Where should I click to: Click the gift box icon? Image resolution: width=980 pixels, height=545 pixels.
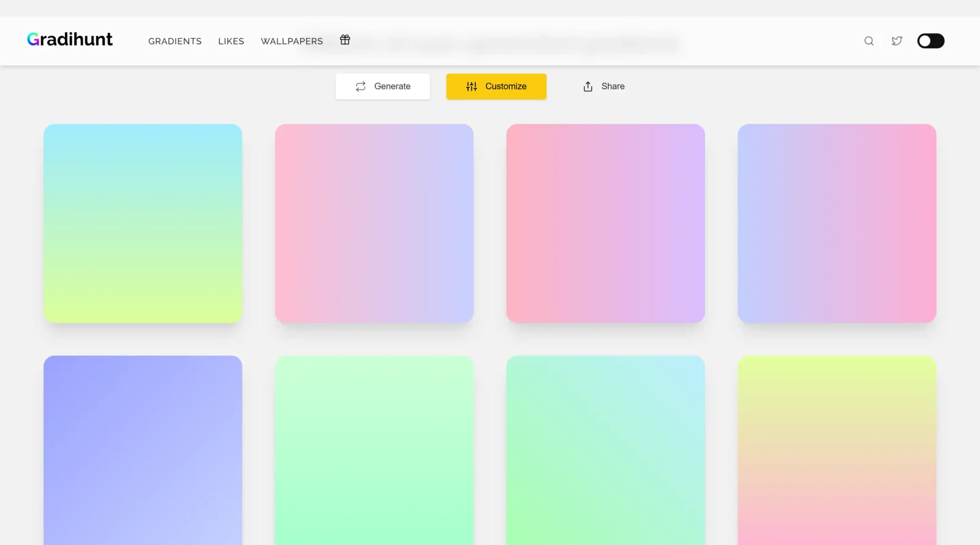[x=345, y=39]
